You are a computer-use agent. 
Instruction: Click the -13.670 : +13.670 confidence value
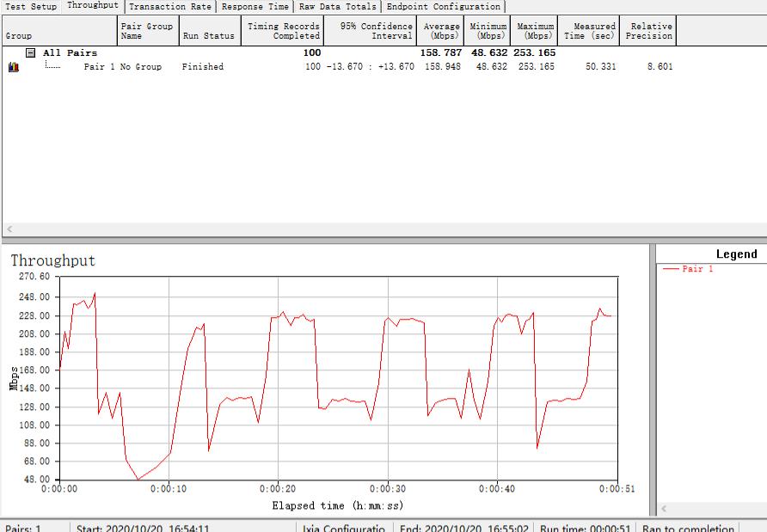pos(371,66)
